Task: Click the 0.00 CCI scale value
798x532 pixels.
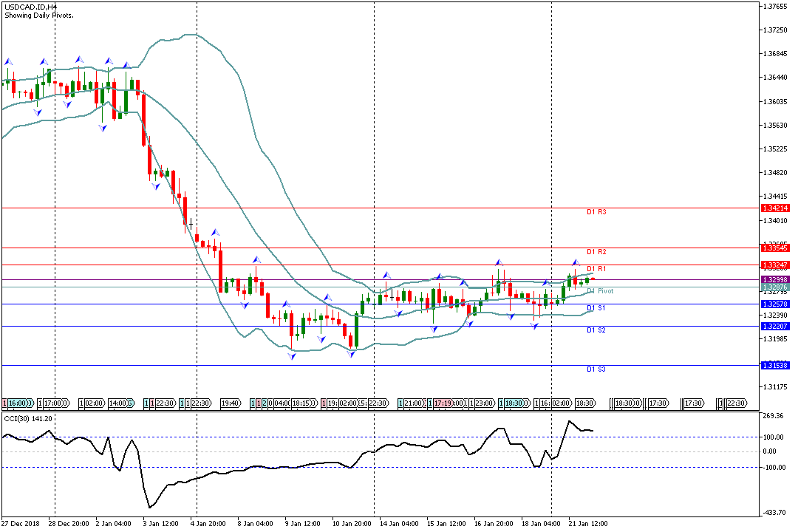Action: pos(769,451)
